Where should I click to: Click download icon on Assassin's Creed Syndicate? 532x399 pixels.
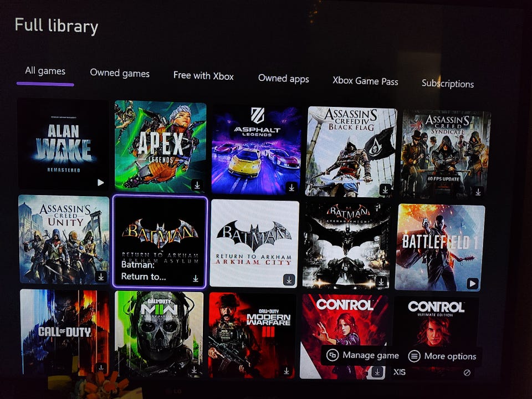(x=478, y=192)
